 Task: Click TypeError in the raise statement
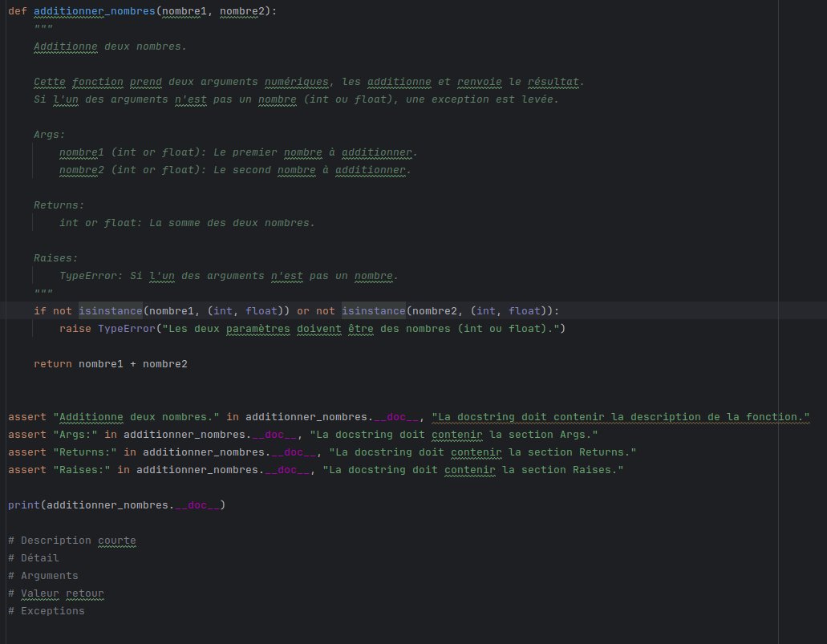click(127, 329)
